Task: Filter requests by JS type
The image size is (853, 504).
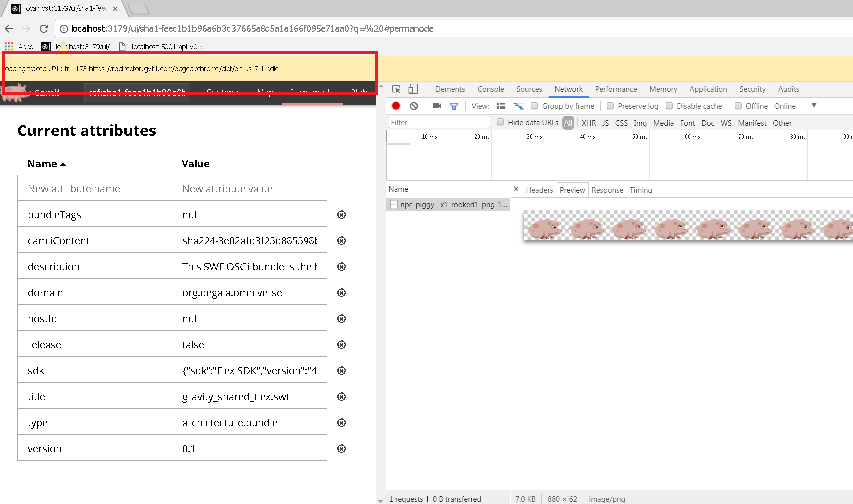Action: point(605,123)
